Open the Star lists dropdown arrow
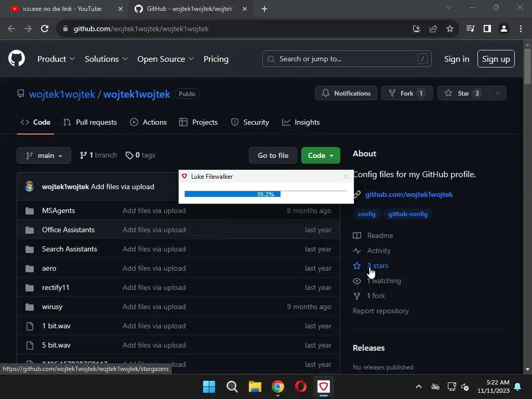Viewport: 532px width, 399px height. coord(498,94)
